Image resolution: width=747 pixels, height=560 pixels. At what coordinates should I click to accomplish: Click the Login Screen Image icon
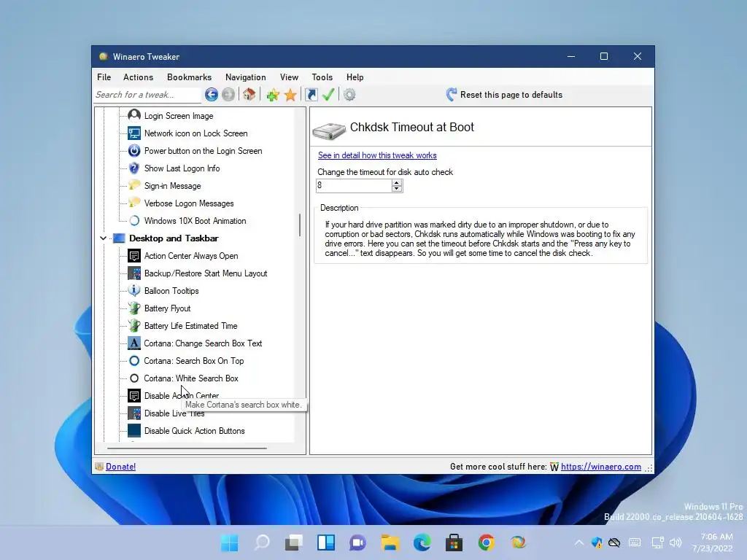point(134,115)
